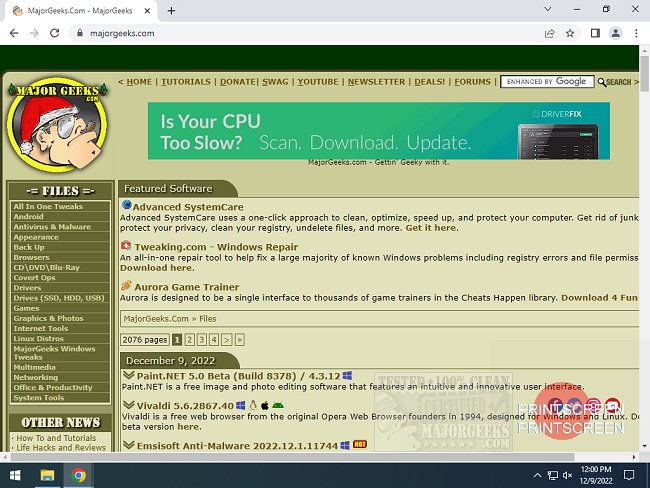Open System Tools category
The height and width of the screenshot is (488, 650).
point(61,398)
